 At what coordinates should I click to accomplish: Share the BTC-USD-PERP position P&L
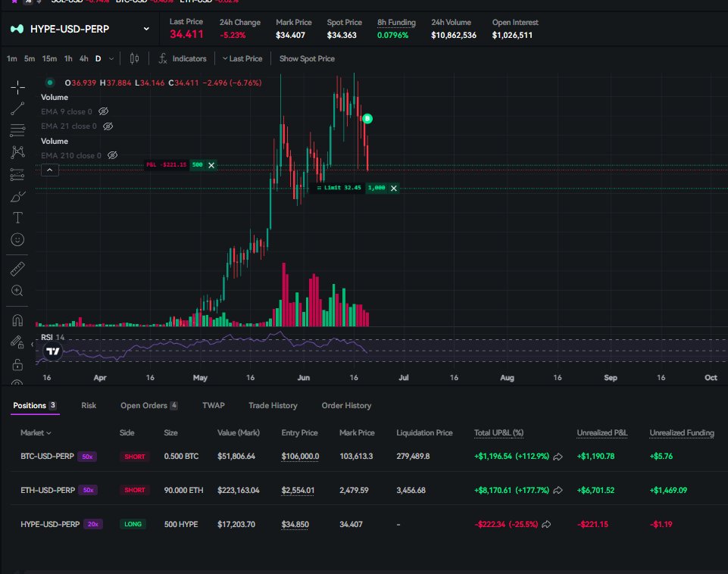(x=558, y=457)
